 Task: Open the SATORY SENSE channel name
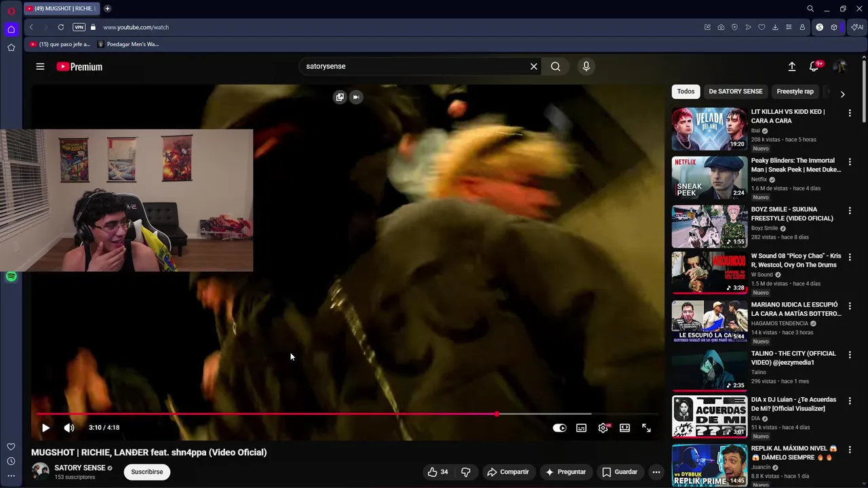click(80, 468)
